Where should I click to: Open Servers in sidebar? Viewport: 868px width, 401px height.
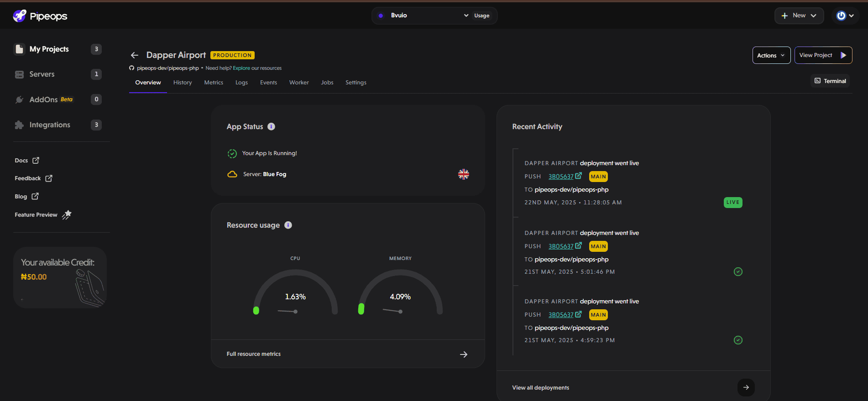[58, 74]
